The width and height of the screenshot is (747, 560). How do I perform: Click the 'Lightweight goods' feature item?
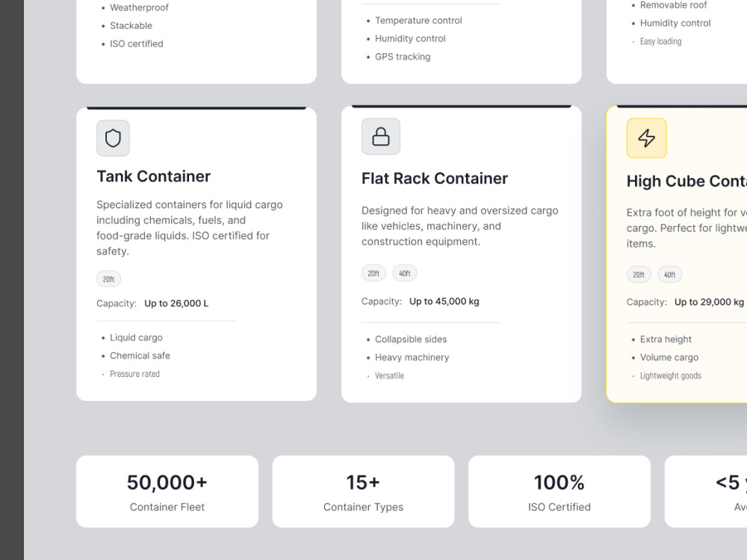(670, 376)
